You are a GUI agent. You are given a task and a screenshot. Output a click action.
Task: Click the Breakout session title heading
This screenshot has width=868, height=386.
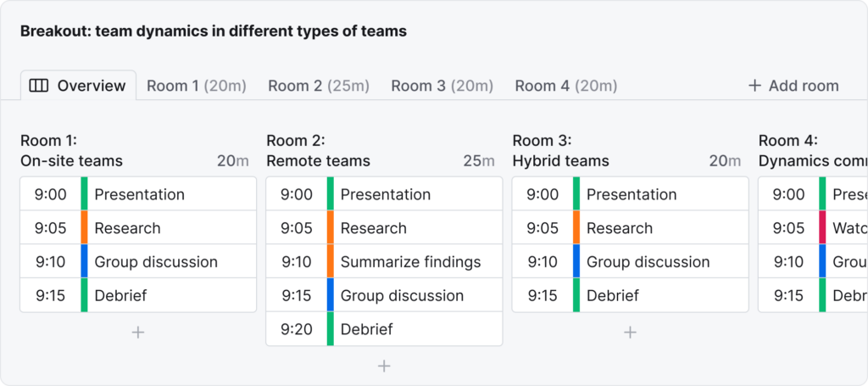point(213,31)
